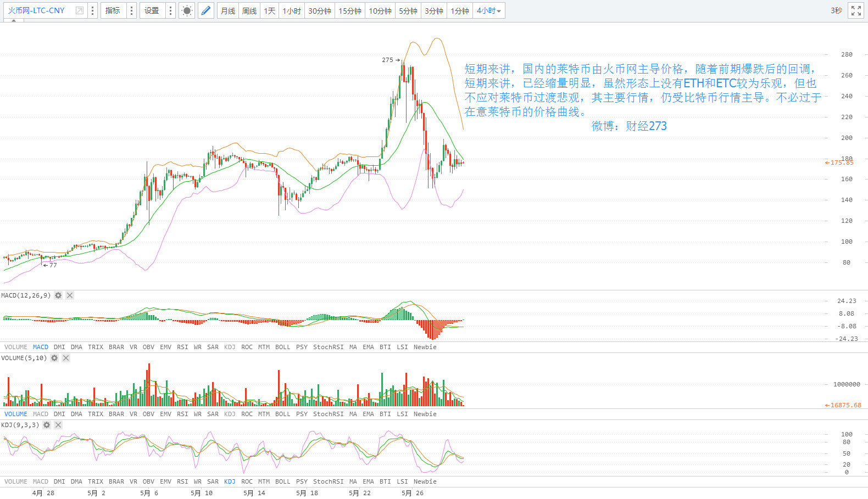Click the 设置 settings button

(x=152, y=11)
